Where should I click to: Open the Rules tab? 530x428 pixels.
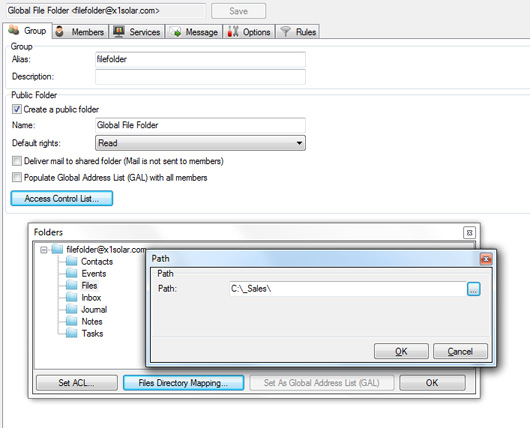tap(298, 32)
